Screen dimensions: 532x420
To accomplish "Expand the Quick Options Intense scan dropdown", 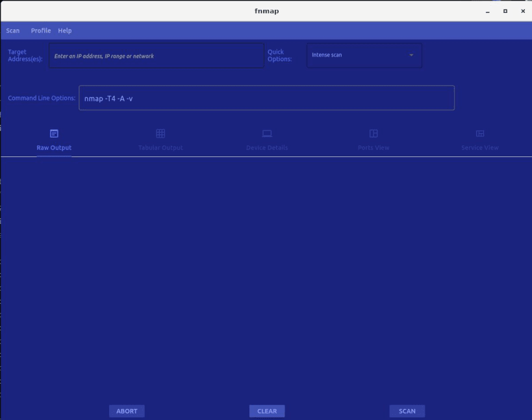I will point(364,55).
